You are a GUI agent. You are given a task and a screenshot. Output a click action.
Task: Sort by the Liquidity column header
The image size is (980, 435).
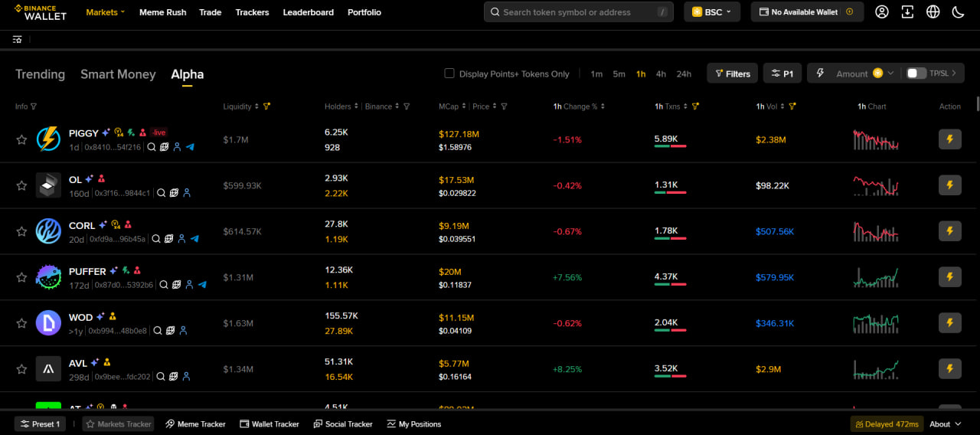click(x=237, y=106)
